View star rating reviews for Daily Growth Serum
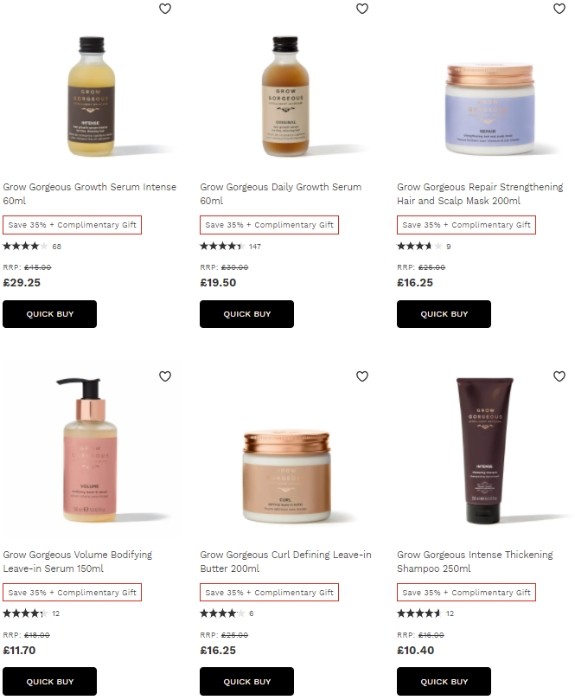 point(230,246)
